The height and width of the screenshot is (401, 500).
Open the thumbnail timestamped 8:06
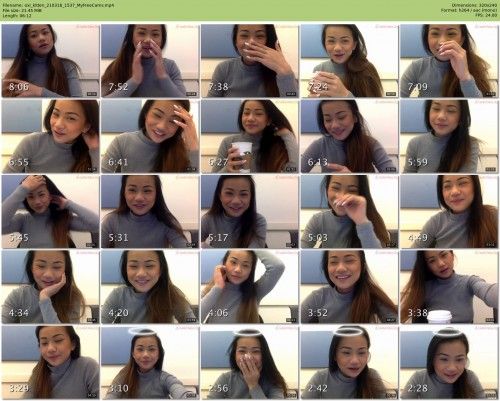tap(50, 60)
